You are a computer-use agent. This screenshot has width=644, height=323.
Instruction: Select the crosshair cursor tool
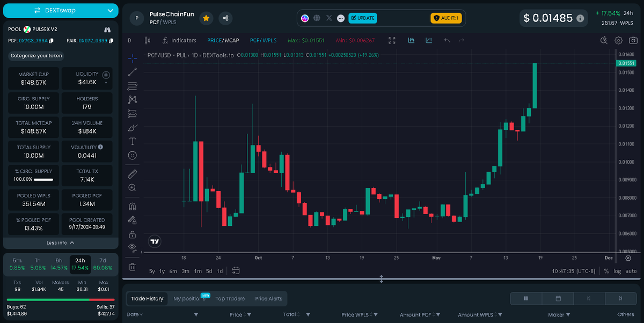(133, 58)
